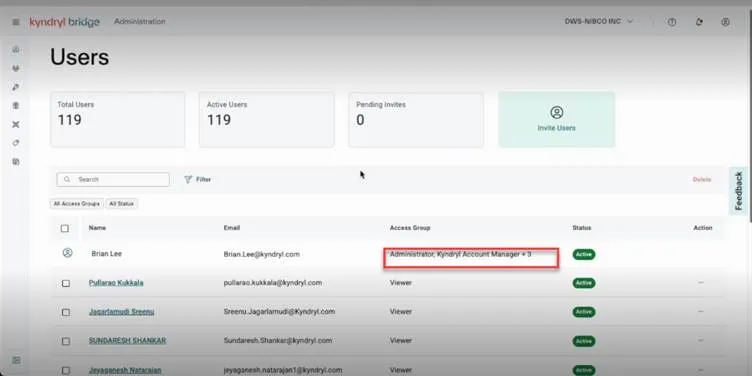Click the Pending Invites 0 card

point(416,119)
